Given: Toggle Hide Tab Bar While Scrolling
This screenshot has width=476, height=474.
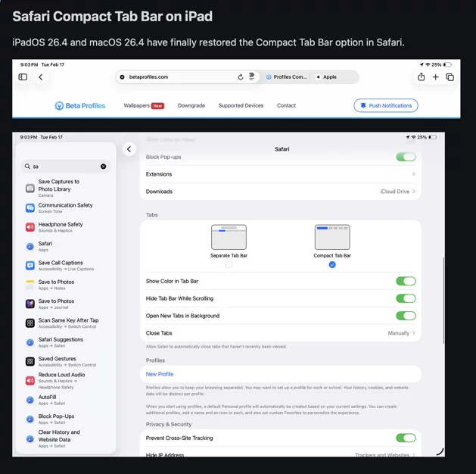Looking at the screenshot, I should tap(406, 298).
